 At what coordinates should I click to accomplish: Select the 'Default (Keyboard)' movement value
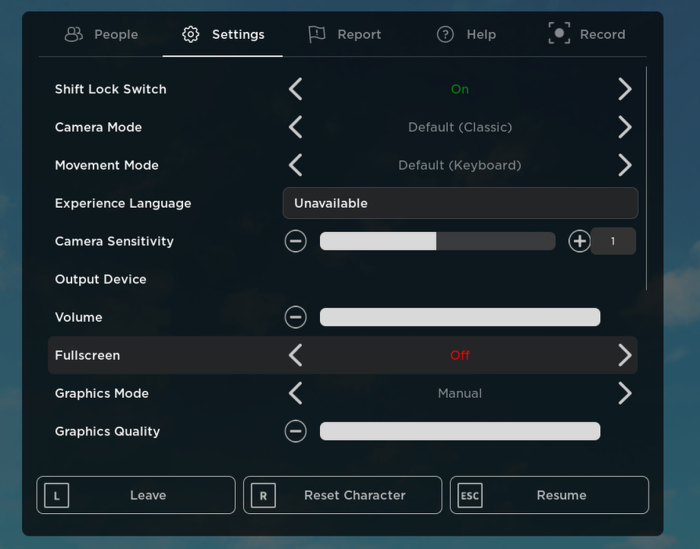click(460, 165)
